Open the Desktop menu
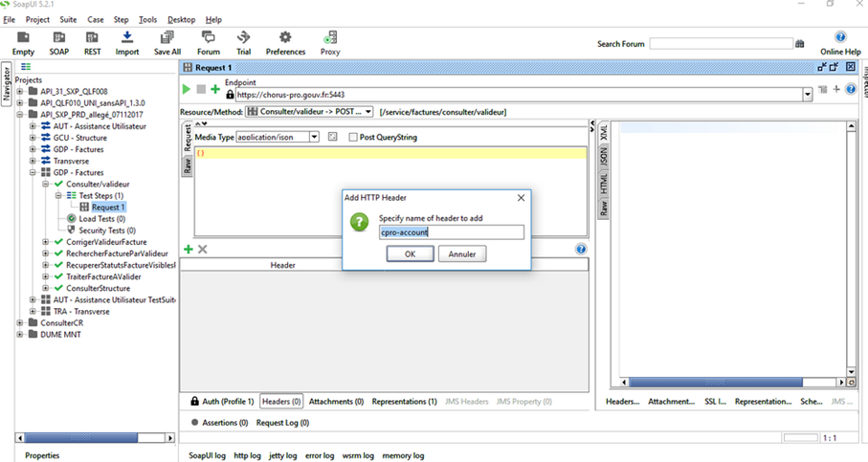This screenshot has width=868, height=462. click(182, 19)
